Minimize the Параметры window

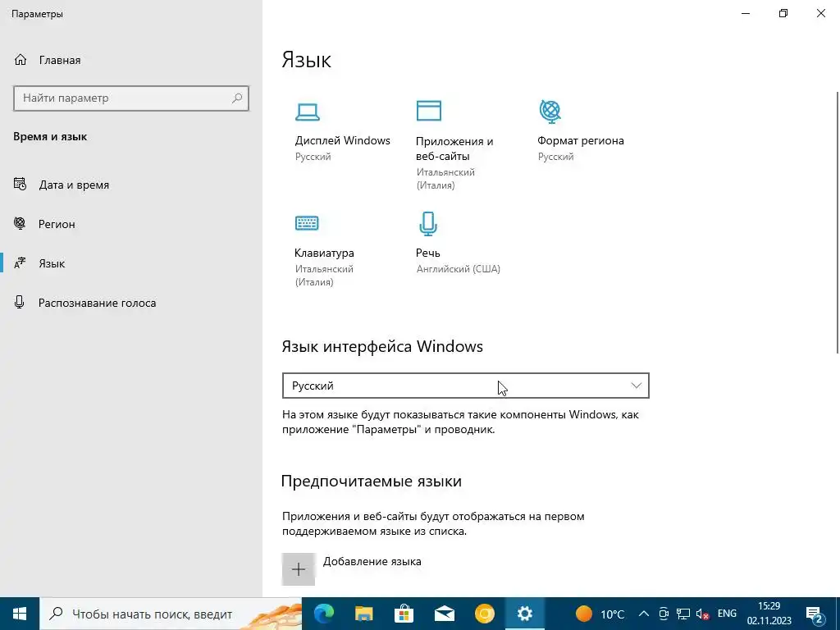tap(746, 13)
